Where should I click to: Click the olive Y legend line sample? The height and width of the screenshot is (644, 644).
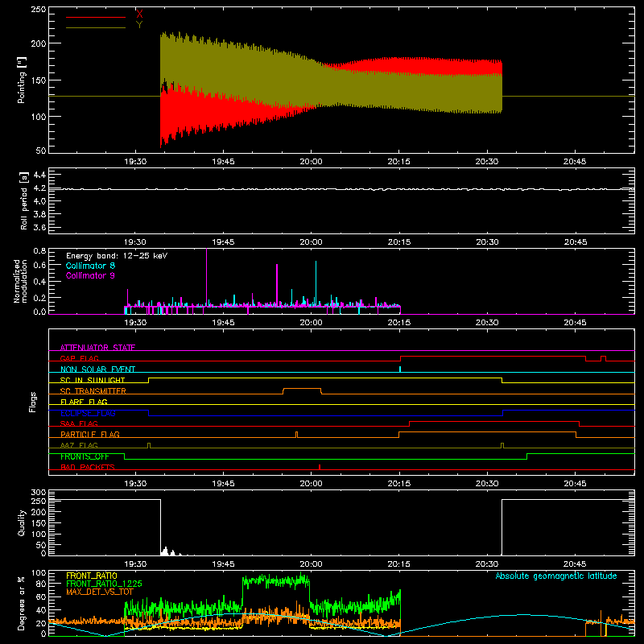(x=96, y=28)
